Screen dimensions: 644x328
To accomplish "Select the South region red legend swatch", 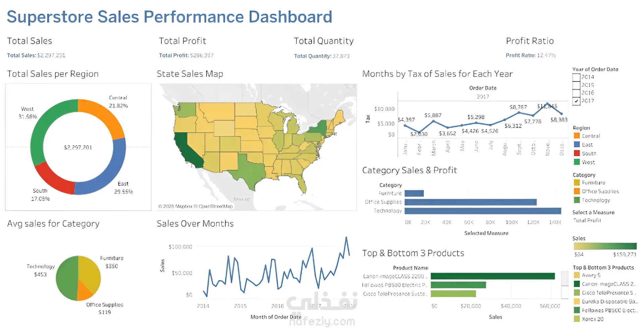I will click(577, 153).
